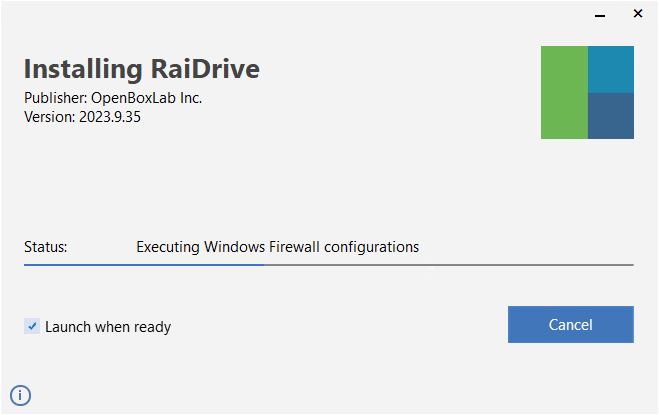
Task: Click the green block of the logo
Action: click(x=564, y=93)
